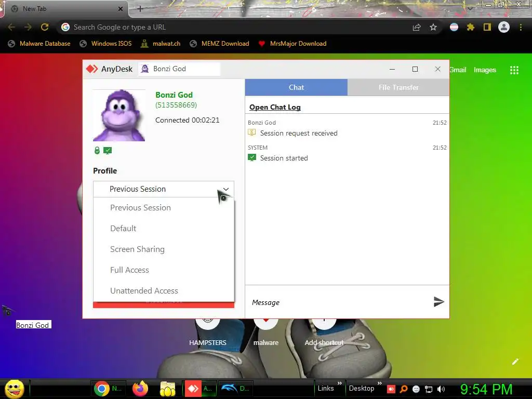The height and width of the screenshot is (399, 532).
Task: Expand the Links toolbar chevron
Action: 340,383
